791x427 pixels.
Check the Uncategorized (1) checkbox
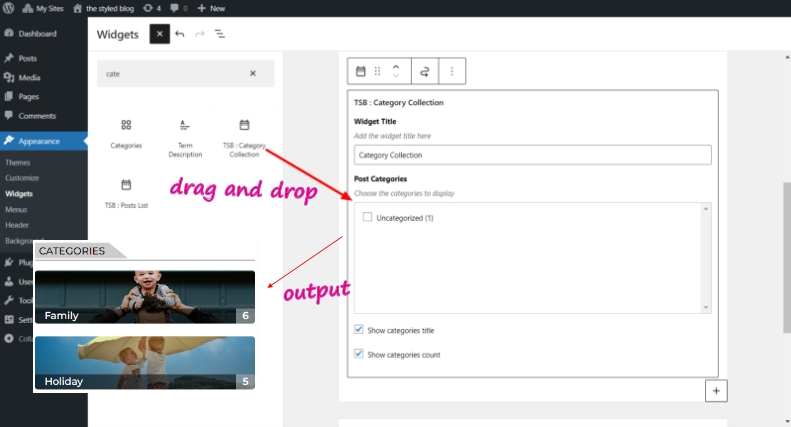click(368, 217)
